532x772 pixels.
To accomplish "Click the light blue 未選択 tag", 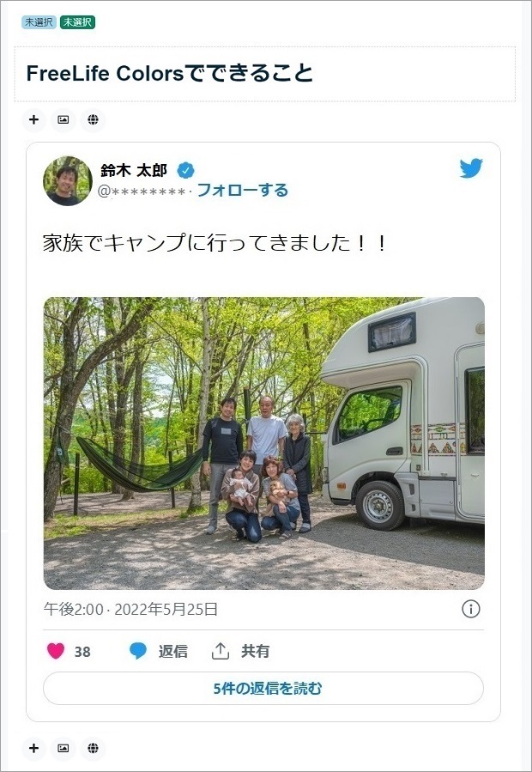I will tap(39, 22).
